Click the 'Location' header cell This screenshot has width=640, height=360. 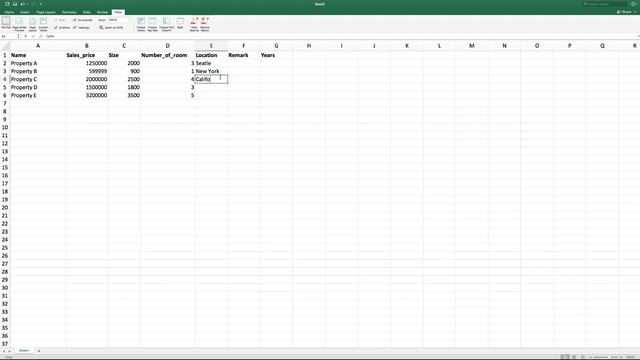[211, 55]
